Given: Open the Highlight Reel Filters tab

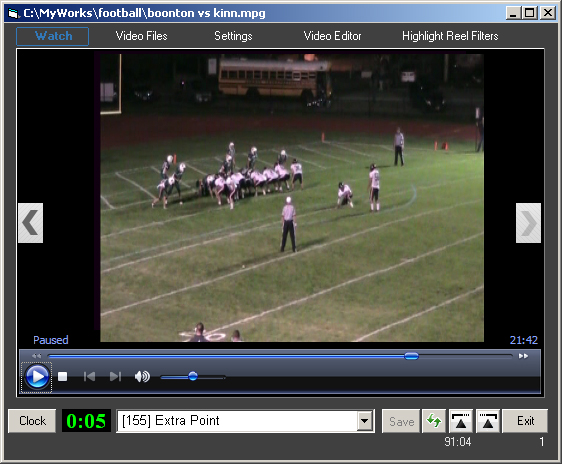Looking at the screenshot, I should pos(450,36).
